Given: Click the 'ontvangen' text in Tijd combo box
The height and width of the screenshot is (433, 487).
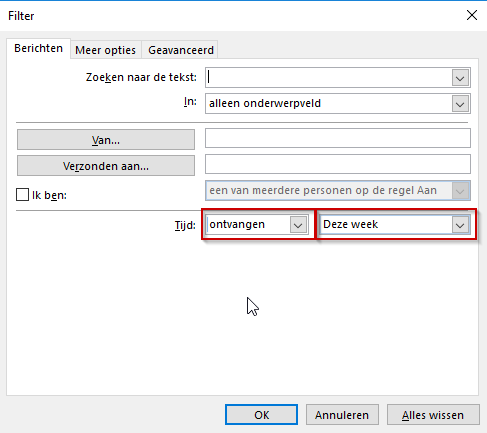Looking at the screenshot, I should tap(237, 224).
